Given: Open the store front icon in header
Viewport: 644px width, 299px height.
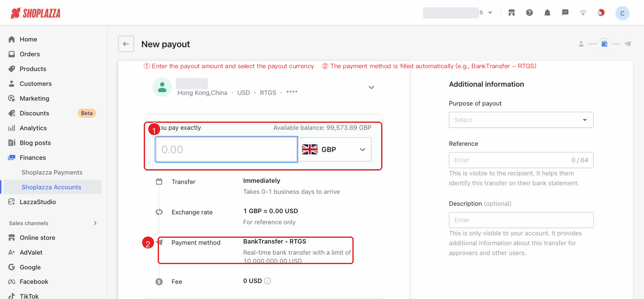Looking at the screenshot, I should coord(511,13).
